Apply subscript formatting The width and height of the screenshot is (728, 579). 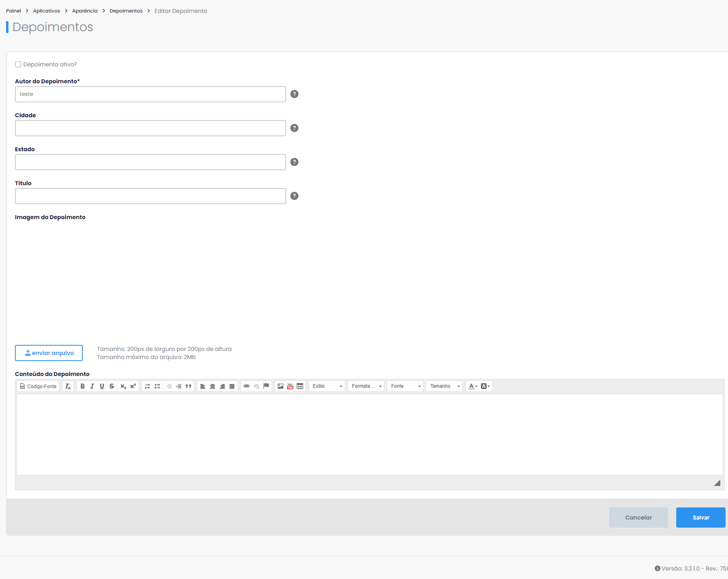click(x=123, y=386)
